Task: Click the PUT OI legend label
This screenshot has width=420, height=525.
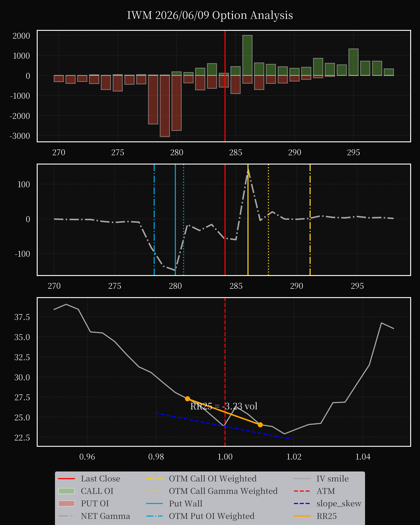Action: [95, 504]
